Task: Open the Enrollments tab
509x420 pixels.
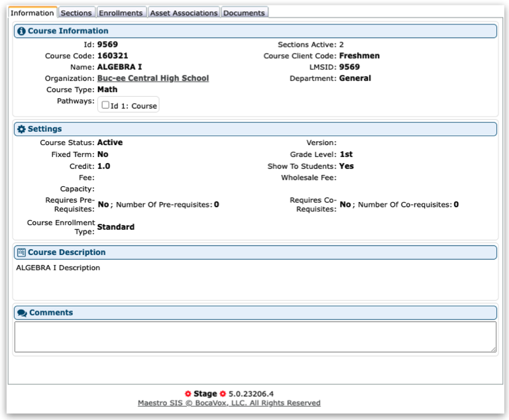Action: click(121, 13)
